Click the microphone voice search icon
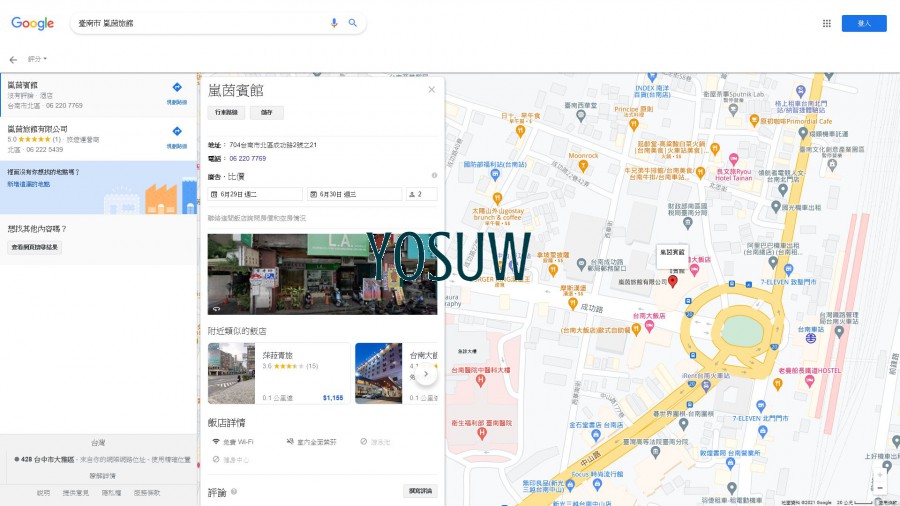Image resolution: width=900 pixels, height=506 pixels. (x=334, y=23)
